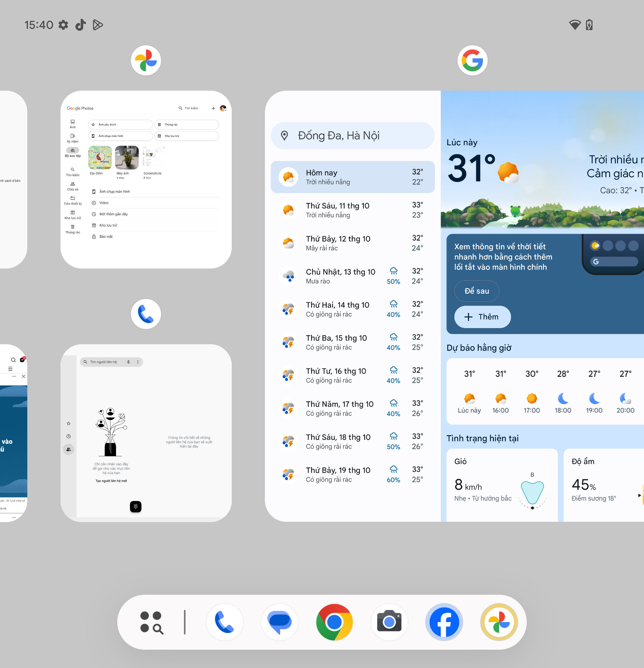Screen dimensions: 644x668
Task: Open the Mới thêm gần đây row in Photos
Action: 153,214
